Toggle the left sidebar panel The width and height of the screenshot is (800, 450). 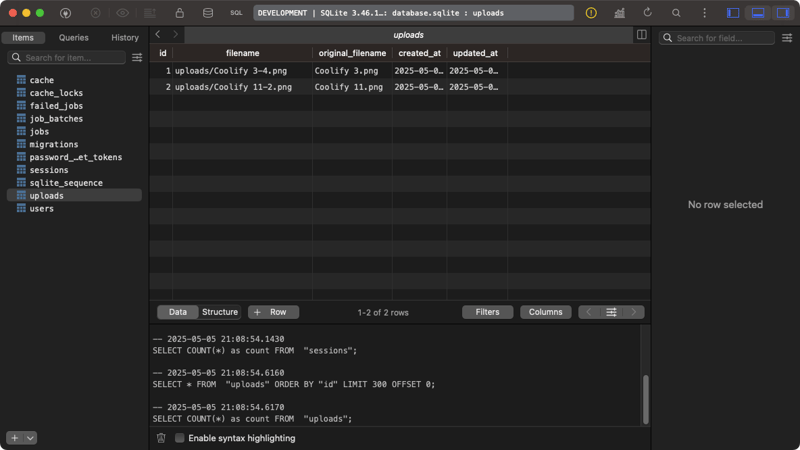click(x=733, y=13)
